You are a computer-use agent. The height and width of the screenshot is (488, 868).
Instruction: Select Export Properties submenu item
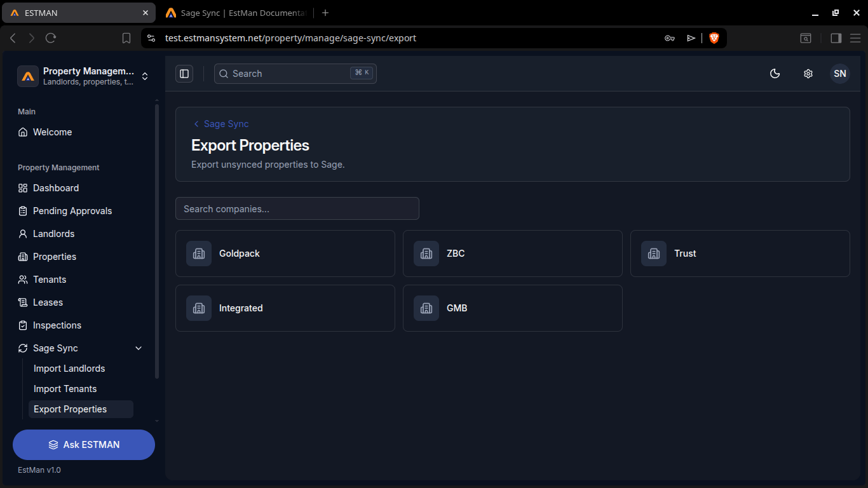click(81, 409)
